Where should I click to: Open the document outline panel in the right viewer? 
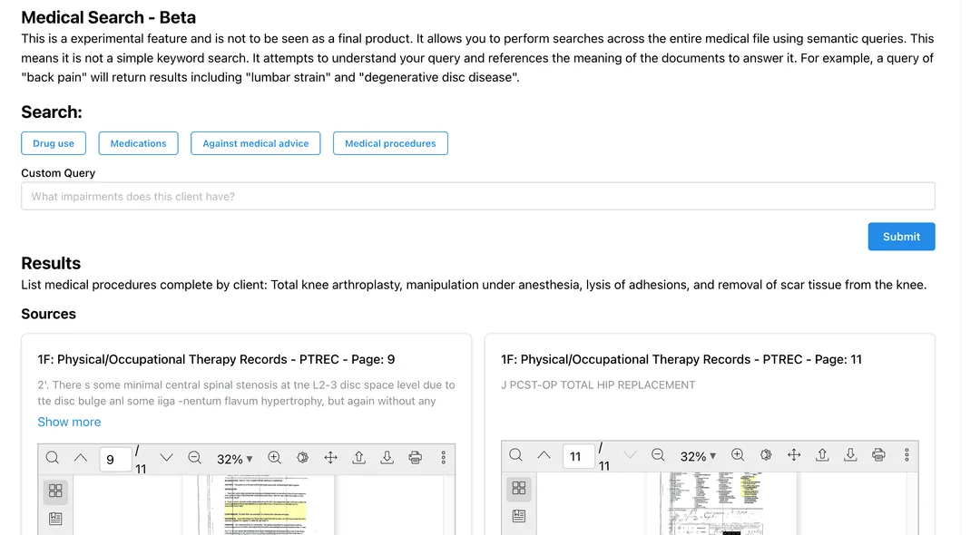[x=518, y=515]
